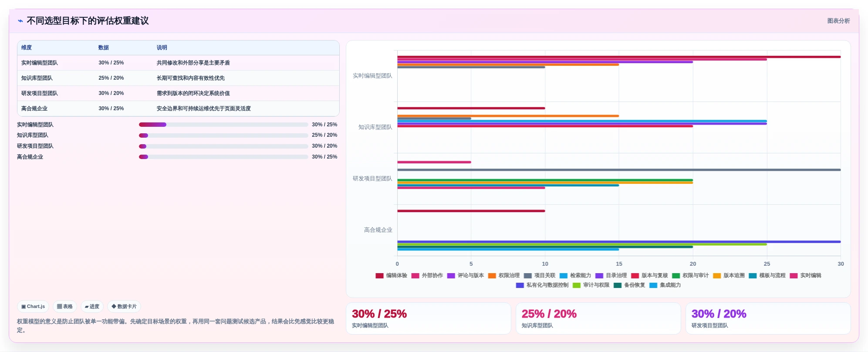Click the 审计与权限 green legend swatch
This screenshot has width=868, height=352.
576,285
